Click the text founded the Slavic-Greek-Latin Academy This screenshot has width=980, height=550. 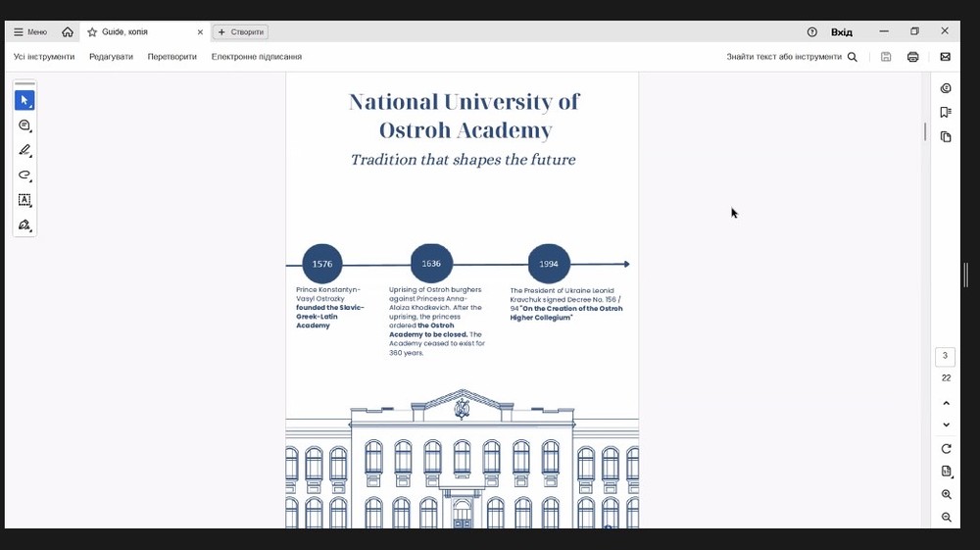point(330,317)
